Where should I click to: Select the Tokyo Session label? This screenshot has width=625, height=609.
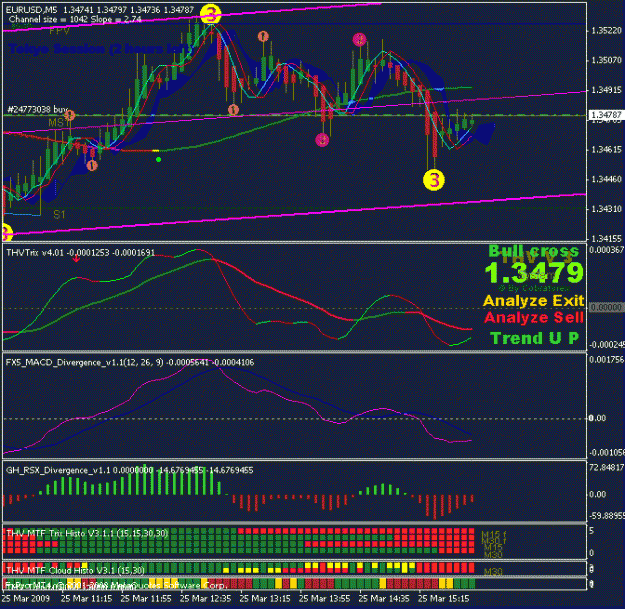point(100,49)
